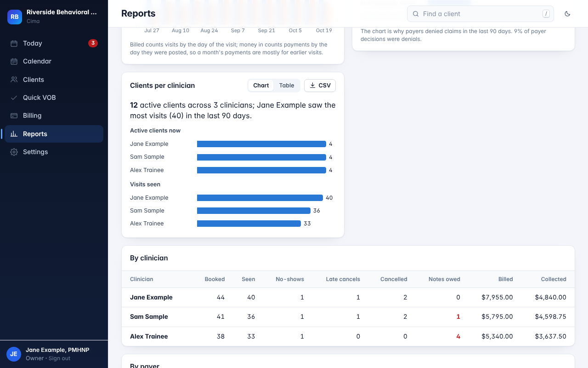Switch Clients per clinician to Table view
Viewport: 588px width, 368px height.
(x=287, y=86)
